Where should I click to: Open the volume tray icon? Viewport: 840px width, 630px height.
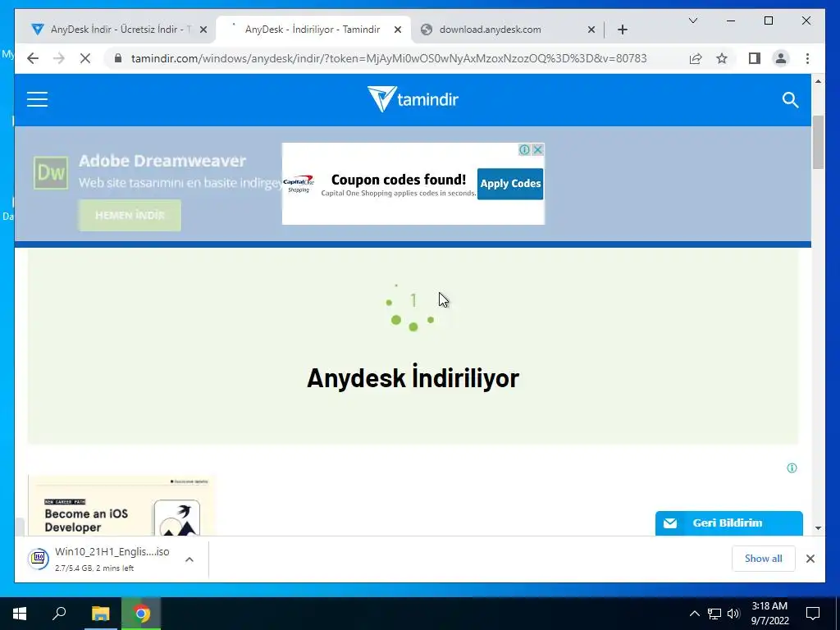(x=733, y=614)
